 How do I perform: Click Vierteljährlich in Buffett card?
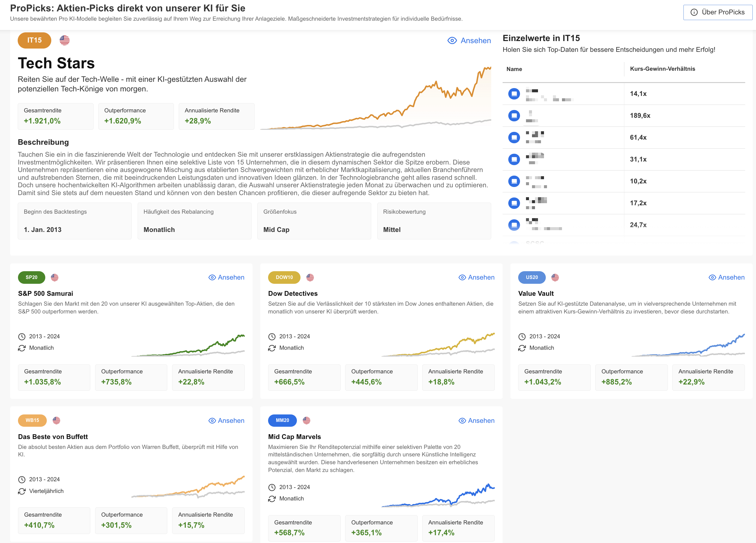46,491
